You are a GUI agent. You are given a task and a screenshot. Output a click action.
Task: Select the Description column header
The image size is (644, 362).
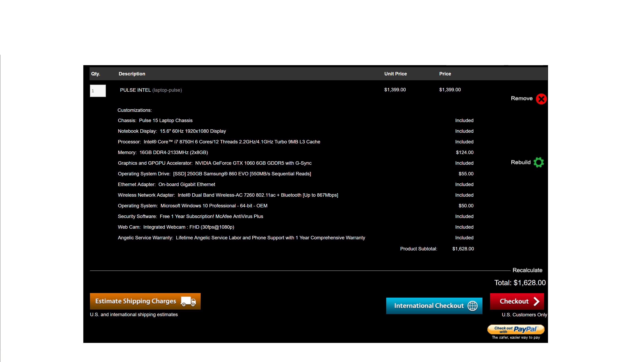[x=132, y=74]
